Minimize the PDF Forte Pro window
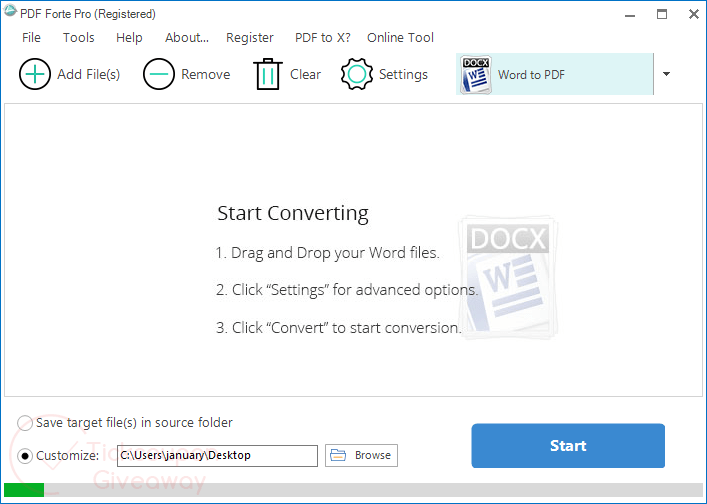This screenshot has width=707, height=504. (630, 15)
